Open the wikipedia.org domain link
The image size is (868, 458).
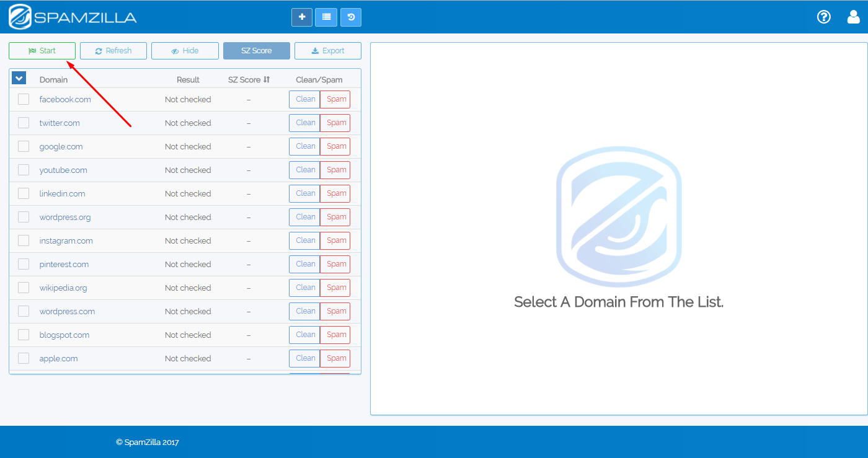63,288
